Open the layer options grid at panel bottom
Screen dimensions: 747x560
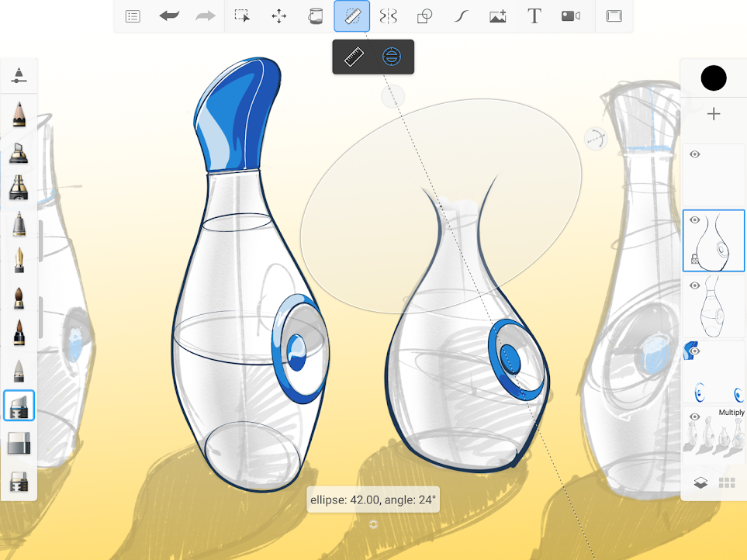(x=727, y=482)
